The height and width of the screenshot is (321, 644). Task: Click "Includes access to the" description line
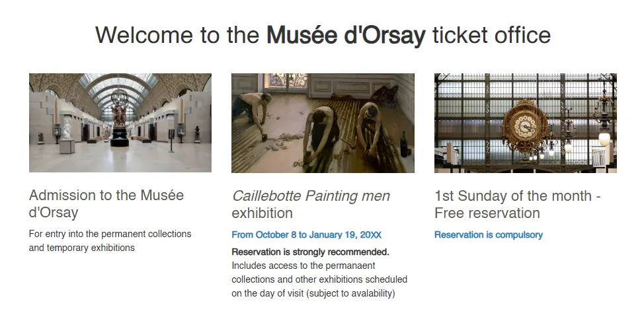276,266
